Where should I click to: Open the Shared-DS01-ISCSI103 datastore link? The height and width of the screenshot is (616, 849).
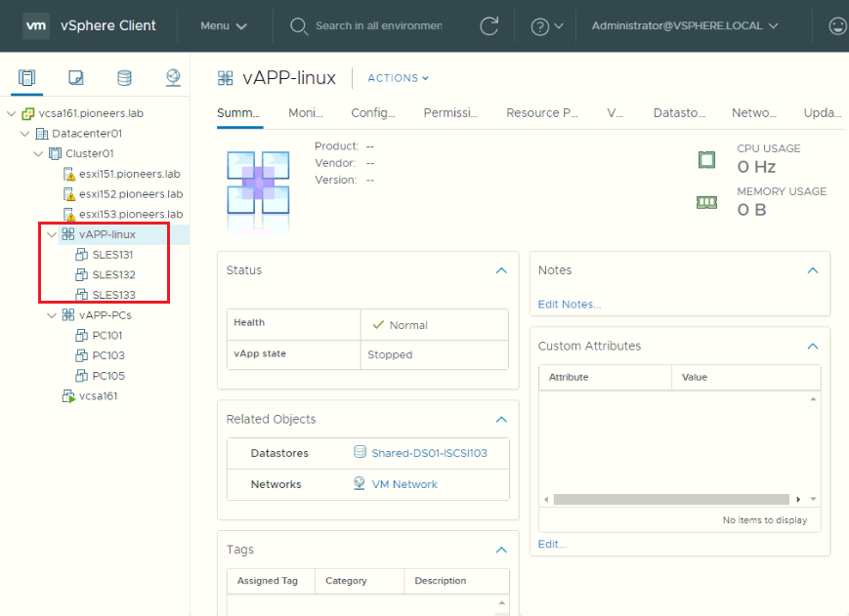(x=429, y=453)
